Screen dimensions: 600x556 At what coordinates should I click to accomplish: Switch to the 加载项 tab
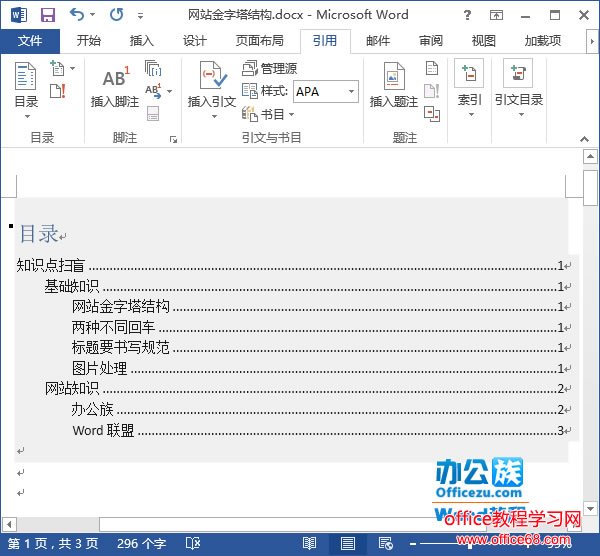(x=543, y=41)
